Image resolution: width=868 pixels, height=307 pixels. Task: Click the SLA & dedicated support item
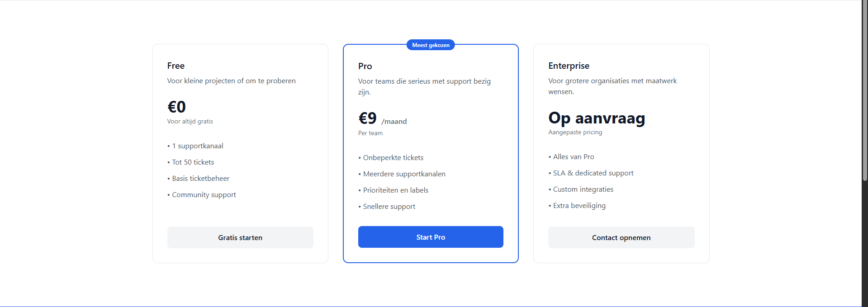tap(593, 173)
